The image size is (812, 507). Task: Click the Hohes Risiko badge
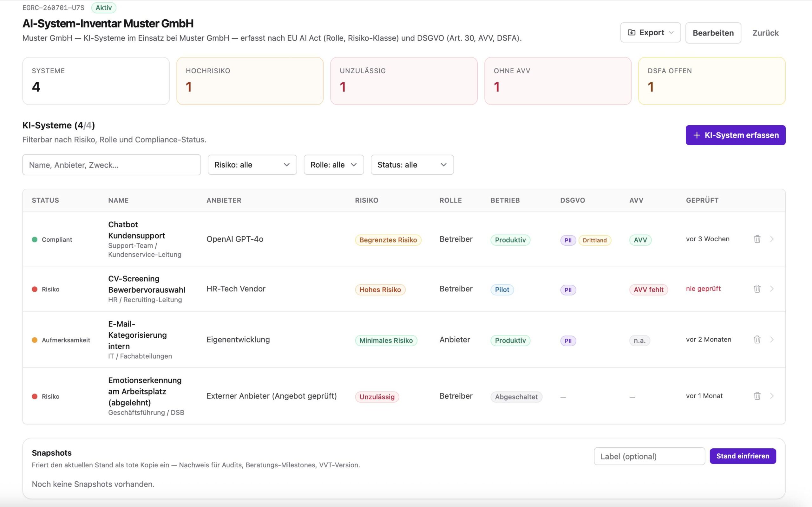pyautogui.click(x=380, y=289)
